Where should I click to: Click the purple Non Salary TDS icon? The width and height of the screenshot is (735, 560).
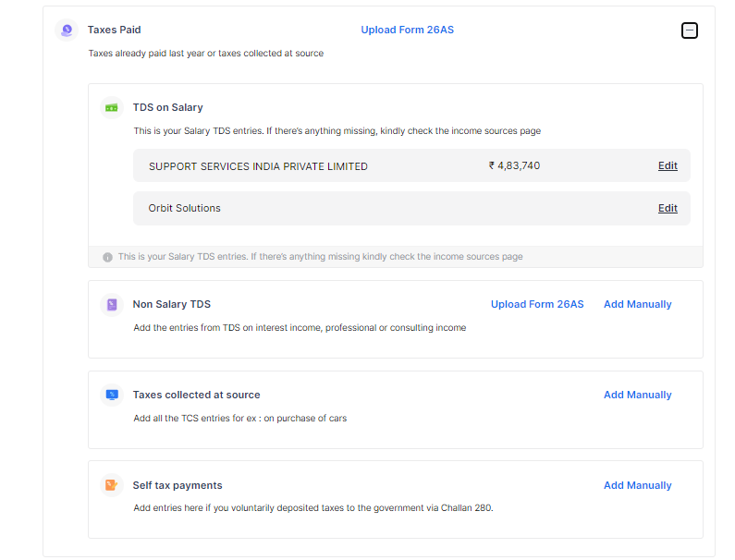point(112,305)
